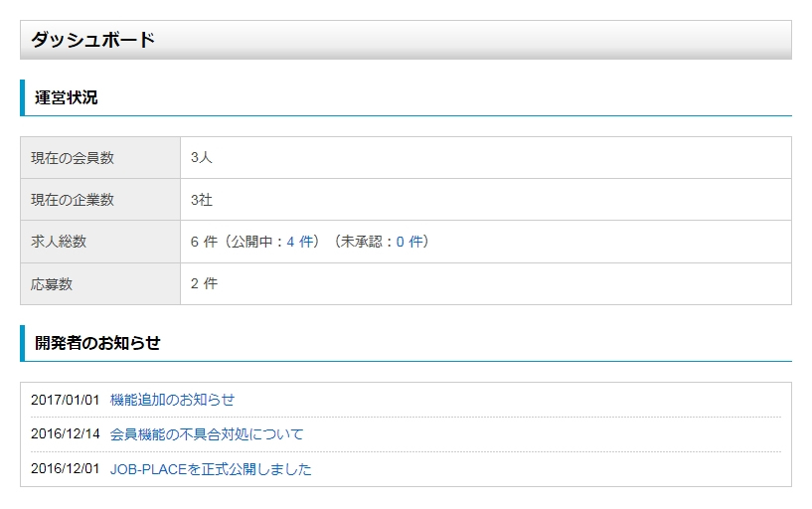Click the 3社 company count value
The height and width of the screenshot is (509, 812).
202,200
